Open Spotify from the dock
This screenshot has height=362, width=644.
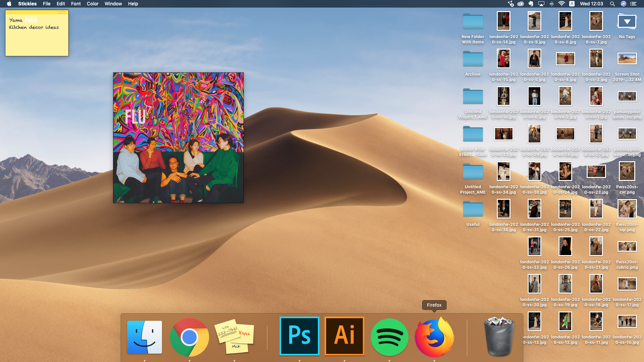[389, 337]
